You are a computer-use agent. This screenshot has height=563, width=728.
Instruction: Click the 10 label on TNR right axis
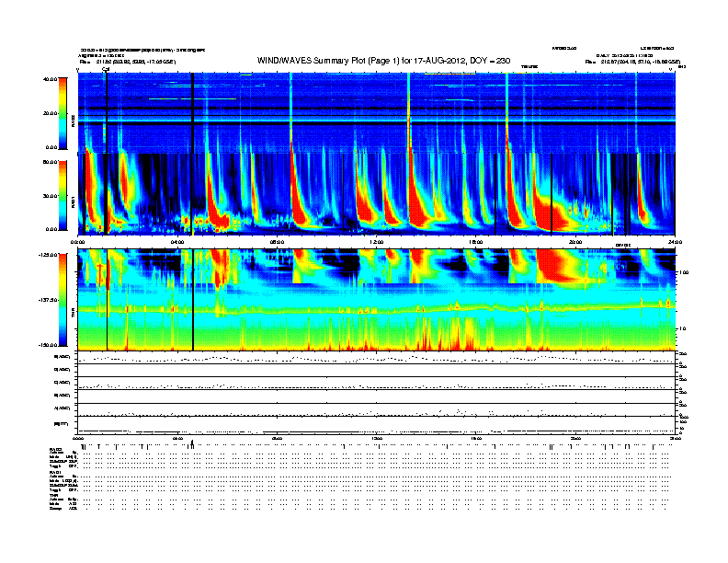coord(684,328)
